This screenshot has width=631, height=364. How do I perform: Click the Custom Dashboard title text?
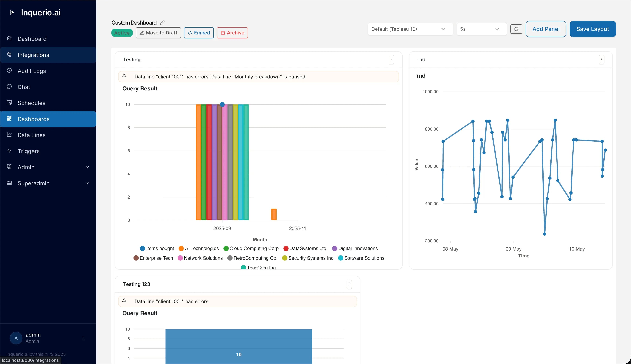[134, 23]
